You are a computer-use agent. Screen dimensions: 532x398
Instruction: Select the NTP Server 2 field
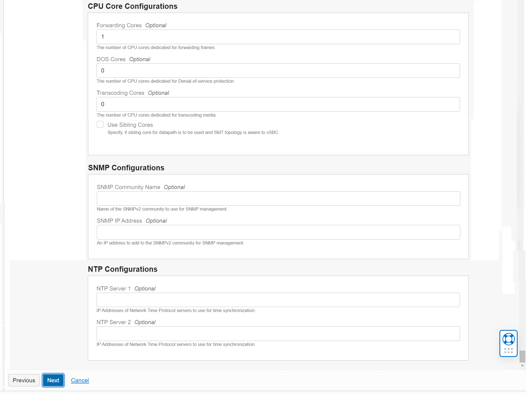(x=278, y=333)
